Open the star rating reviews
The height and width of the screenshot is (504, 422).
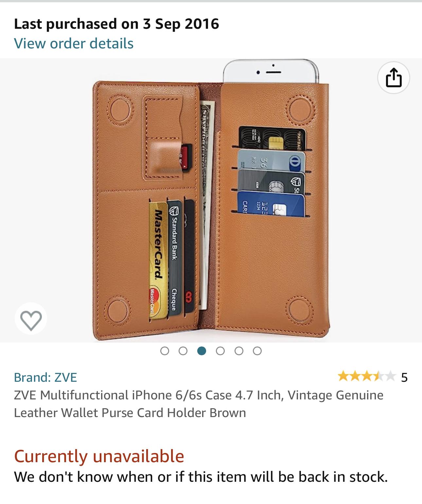(366, 377)
